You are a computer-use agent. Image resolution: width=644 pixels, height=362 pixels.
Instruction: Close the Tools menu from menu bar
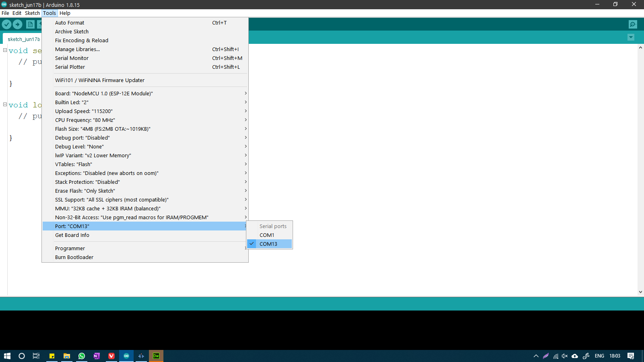50,13
